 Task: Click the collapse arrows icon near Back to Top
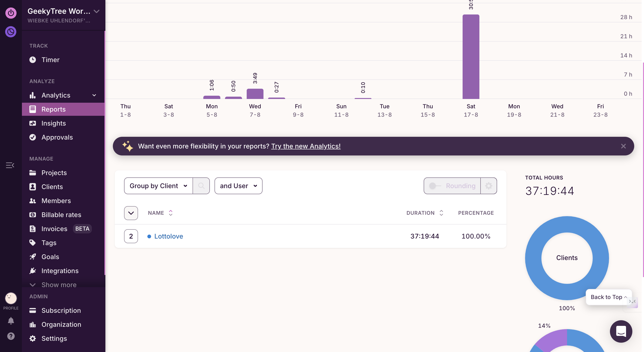coord(632,301)
